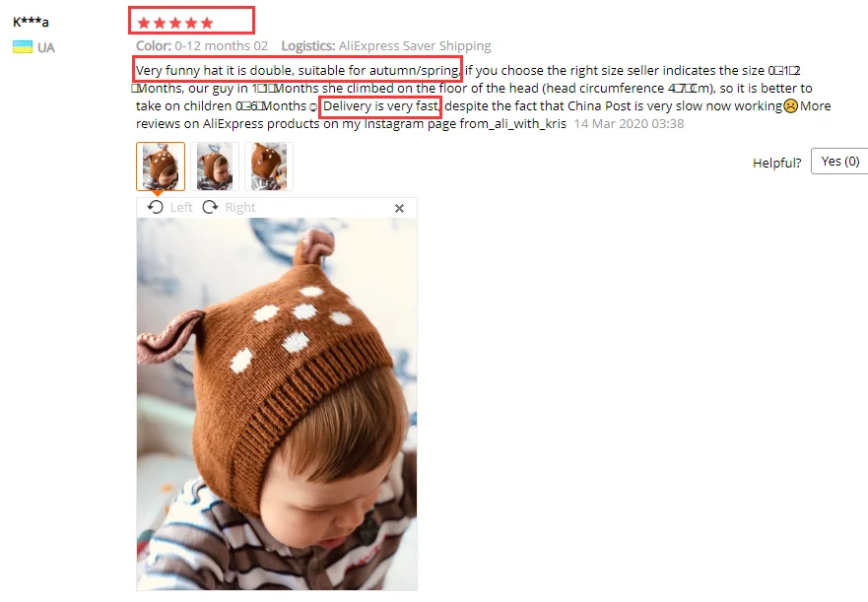Click the 'Helpful?' label
The image size is (868, 602).
[x=776, y=163]
